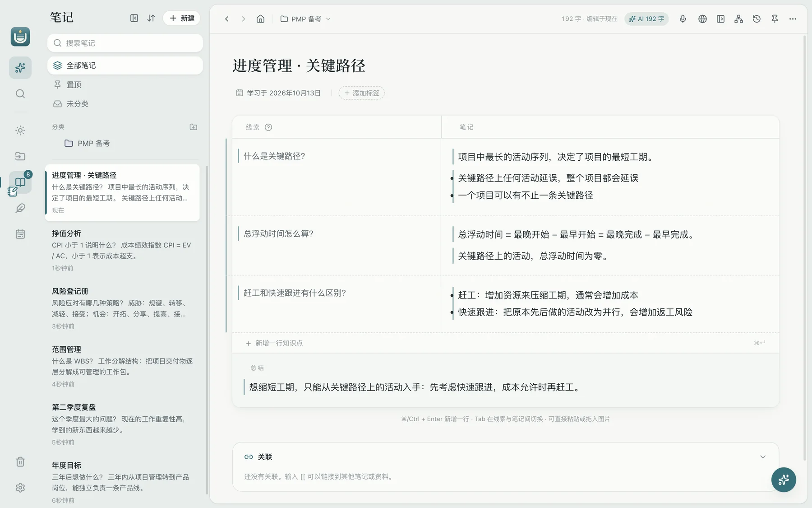The image size is (812, 508).
Task: Go forward with the right arrow
Action: (244, 19)
